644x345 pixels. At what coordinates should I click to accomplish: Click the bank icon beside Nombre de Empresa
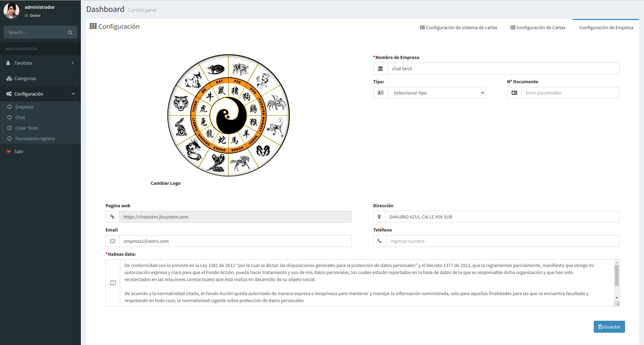(x=380, y=69)
